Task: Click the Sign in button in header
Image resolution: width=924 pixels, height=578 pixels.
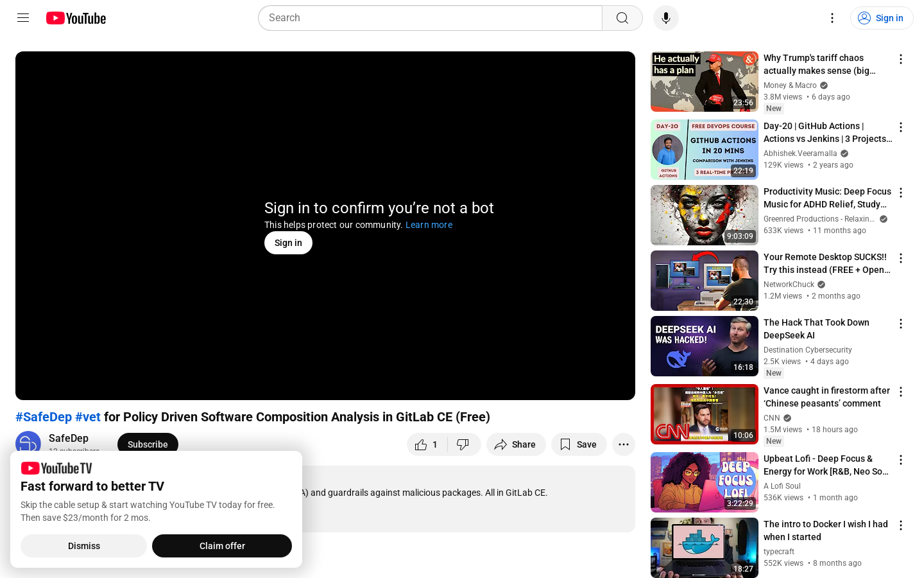Action: click(882, 18)
